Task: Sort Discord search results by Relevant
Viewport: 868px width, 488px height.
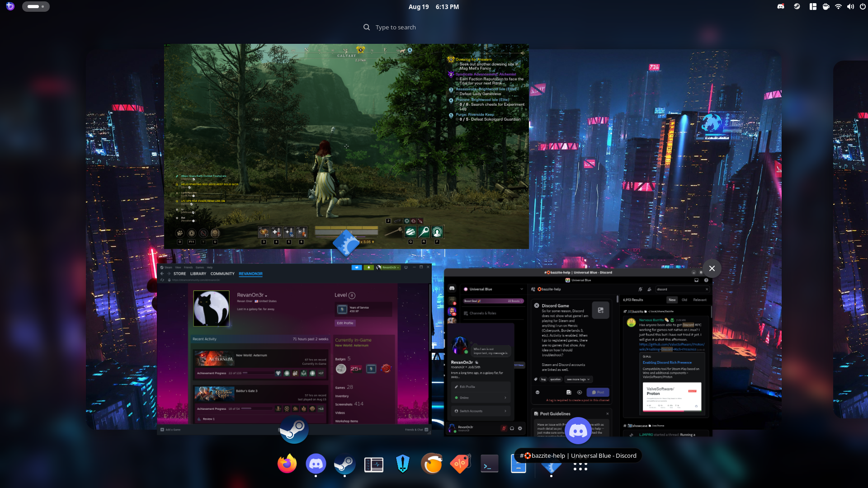Action: 700,300
